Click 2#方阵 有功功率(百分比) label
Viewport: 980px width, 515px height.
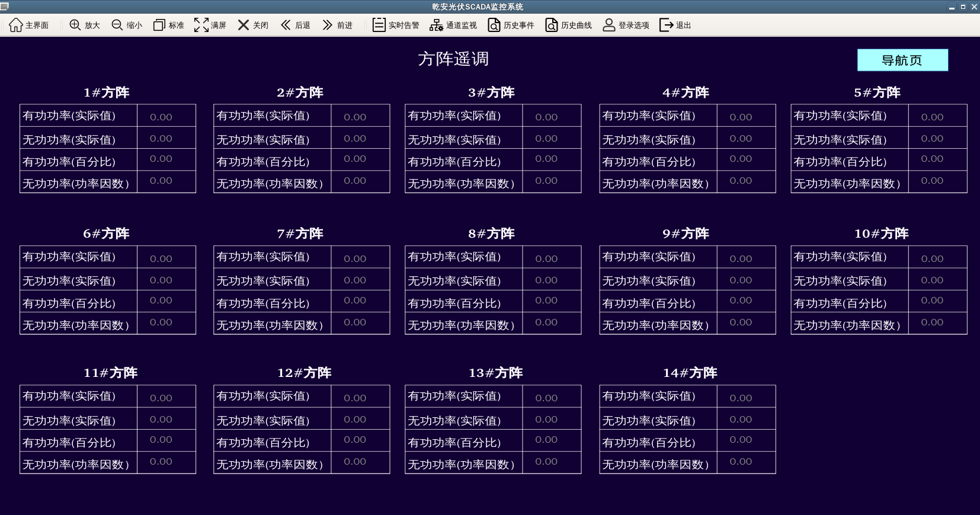tap(263, 161)
